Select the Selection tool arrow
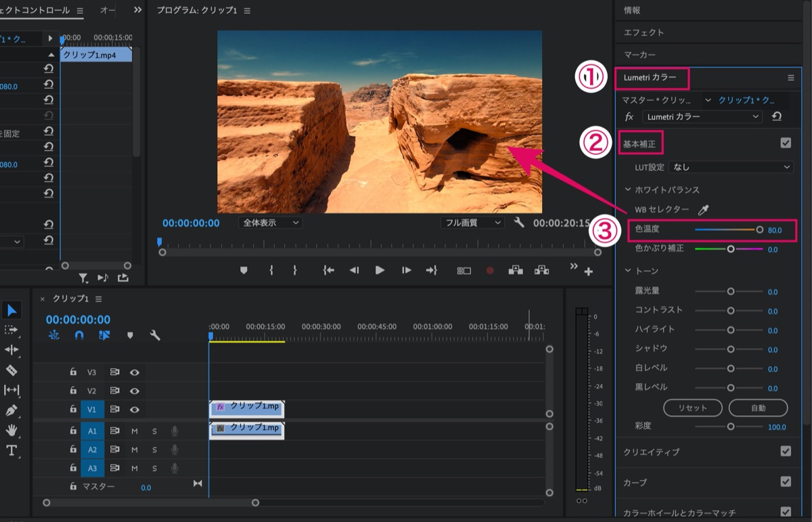The width and height of the screenshot is (812, 522). point(12,310)
